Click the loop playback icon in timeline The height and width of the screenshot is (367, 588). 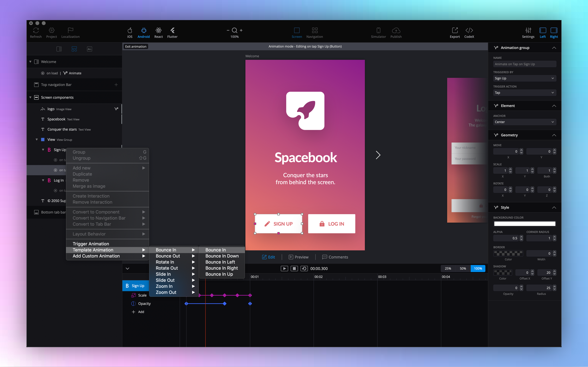point(304,269)
